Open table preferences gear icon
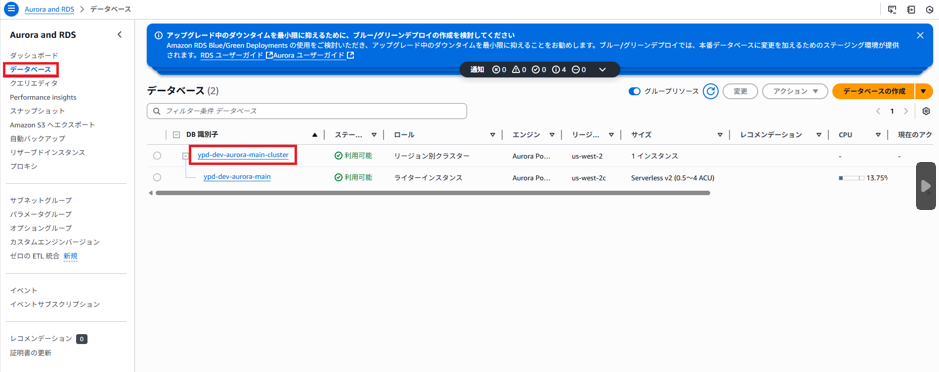The width and height of the screenshot is (939, 372). [x=926, y=111]
